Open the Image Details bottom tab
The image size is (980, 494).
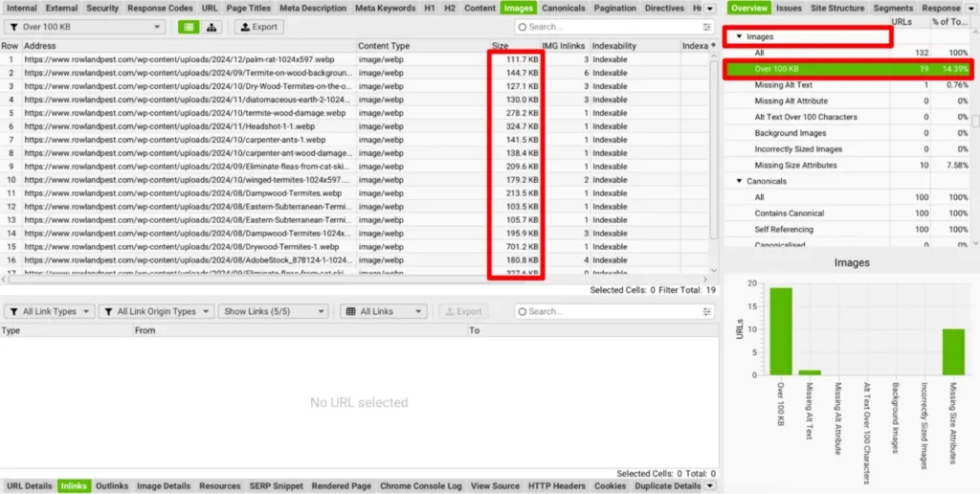(x=163, y=486)
